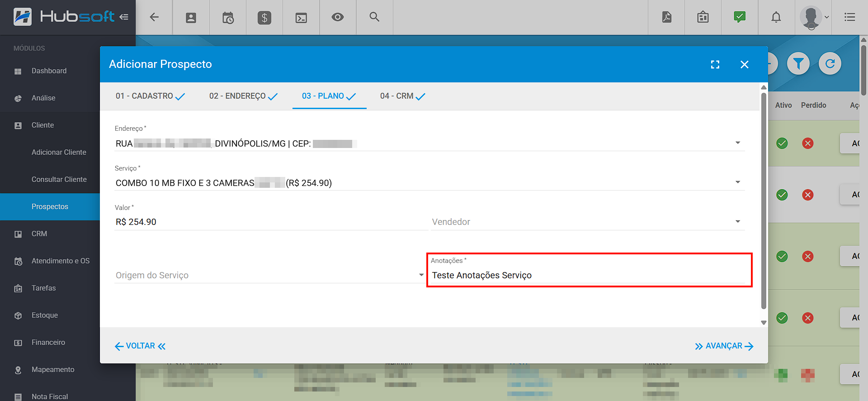
Task: Click the Perdido column header
Action: (813, 105)
